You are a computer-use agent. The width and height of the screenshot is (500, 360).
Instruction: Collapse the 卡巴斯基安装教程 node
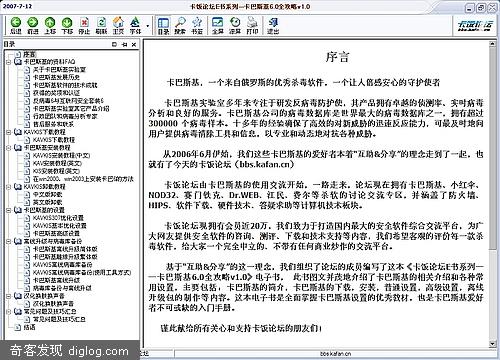9,148
